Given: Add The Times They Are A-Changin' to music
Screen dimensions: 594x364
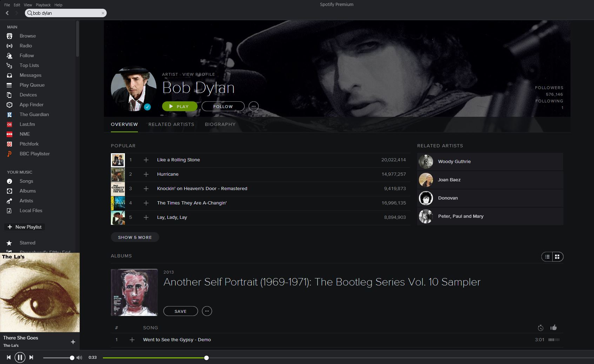Looking at the screenshot, I should pos(146,203).
